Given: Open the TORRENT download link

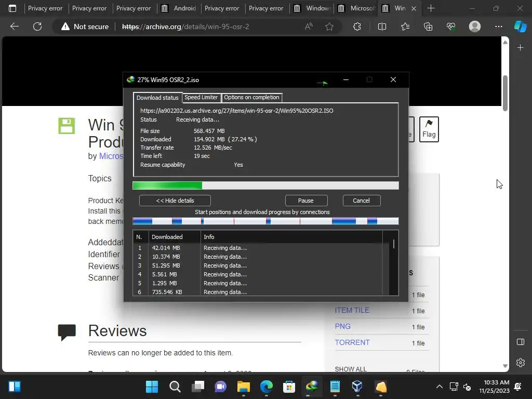Looking at the screenshot, I should [x=352, y=343].
